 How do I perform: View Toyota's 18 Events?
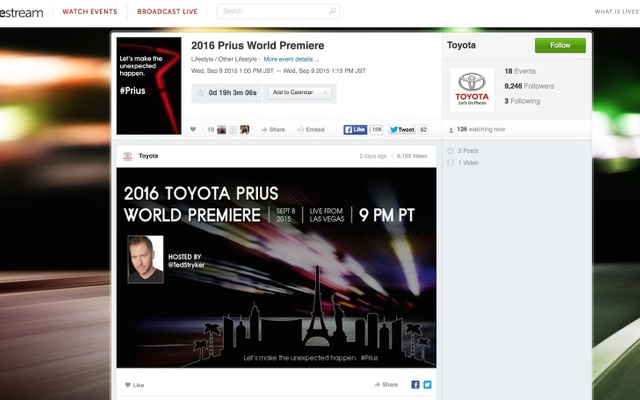pyautogui.click(x=520, y=71)
